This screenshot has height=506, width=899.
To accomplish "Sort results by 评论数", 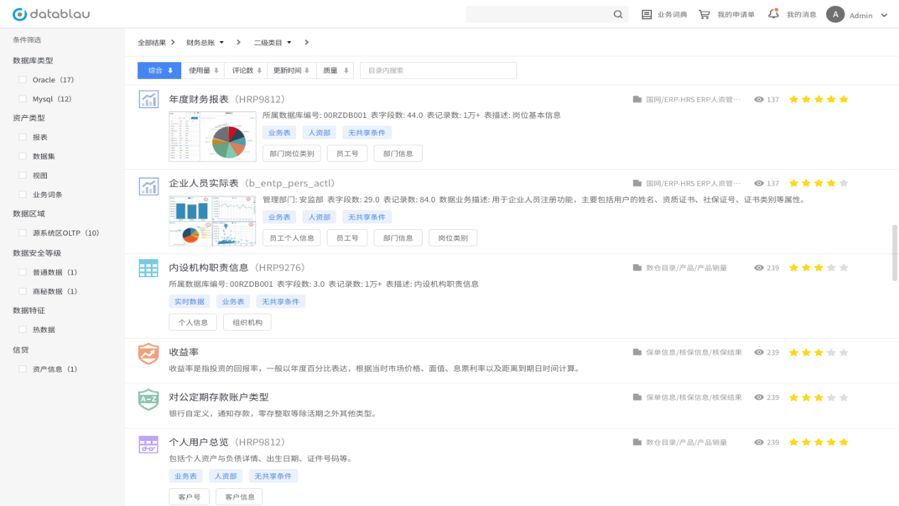I will point(247,70).
